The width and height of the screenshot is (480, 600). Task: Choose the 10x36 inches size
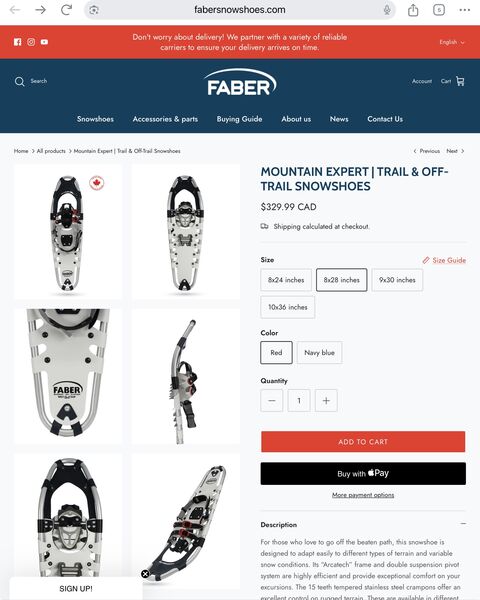pyautogui.click(x=287, y=307)
